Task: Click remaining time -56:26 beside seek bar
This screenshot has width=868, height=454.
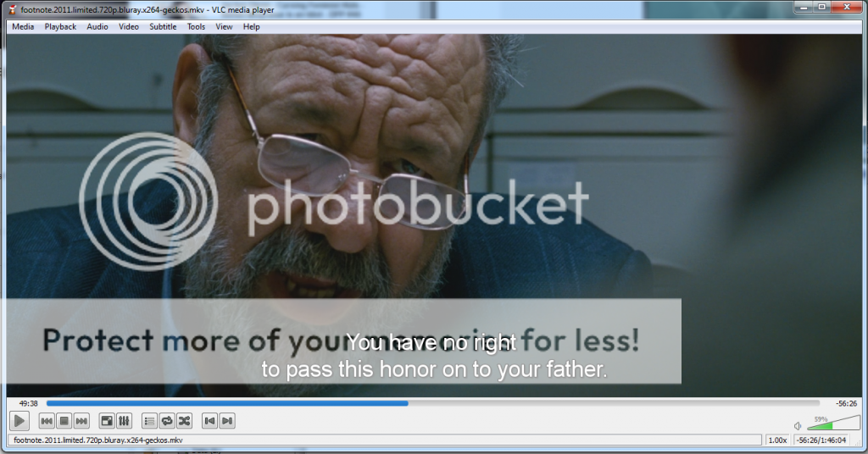Action: pos(847,404)
